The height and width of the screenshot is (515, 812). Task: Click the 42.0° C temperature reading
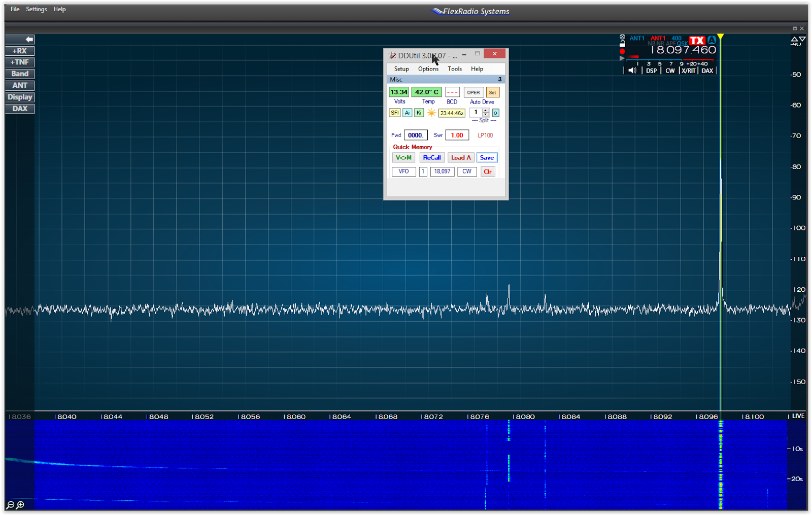coord(427,92)
